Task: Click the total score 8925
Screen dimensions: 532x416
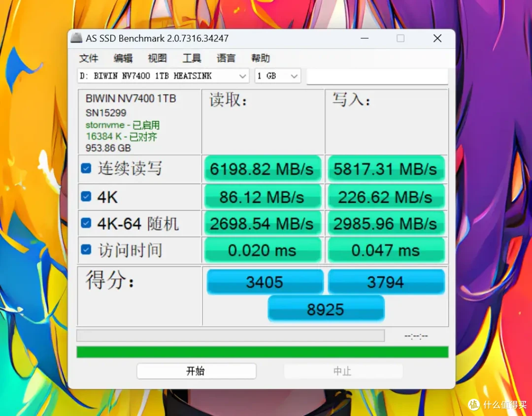Action: pyautogui.click(x=326, y=309)
